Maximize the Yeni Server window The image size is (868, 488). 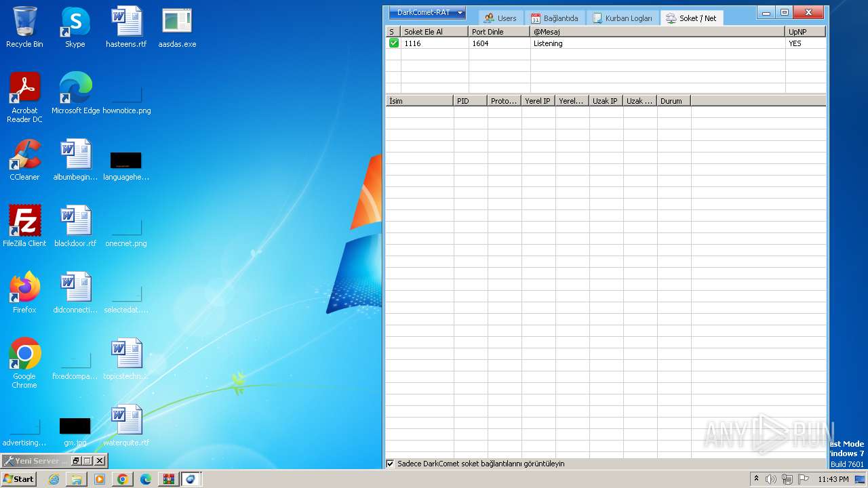87,461
